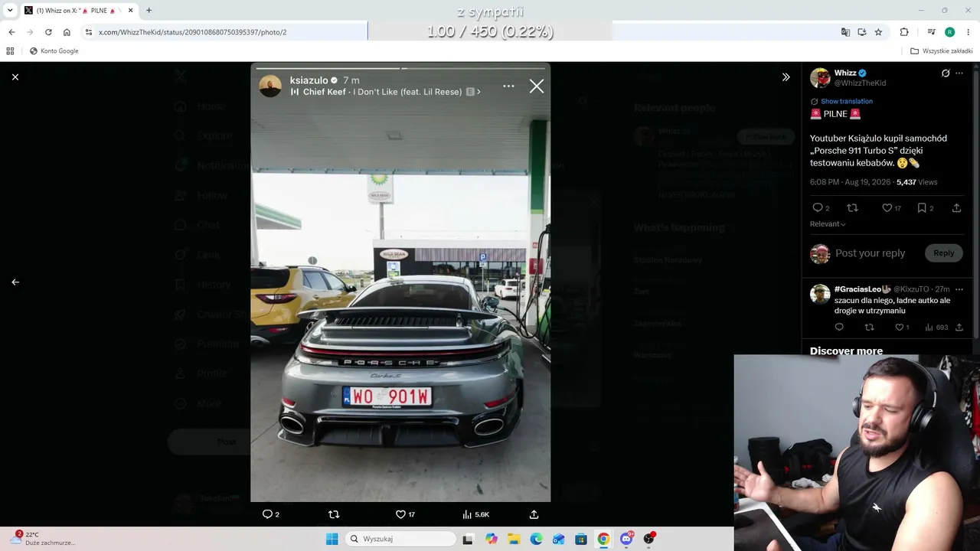
Task: Close the X photo viewer overlay
Action: tap(15, 77)
